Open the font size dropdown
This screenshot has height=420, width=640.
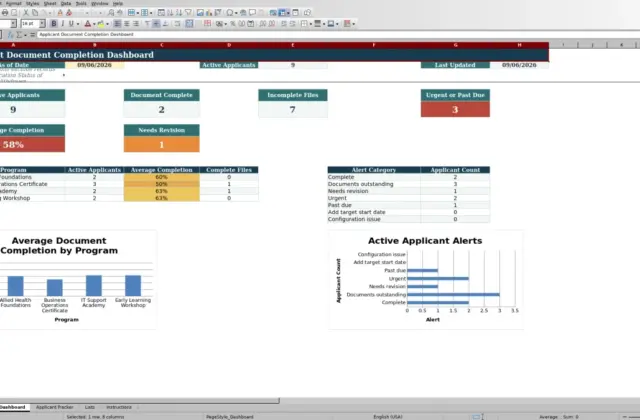point(42,24)
